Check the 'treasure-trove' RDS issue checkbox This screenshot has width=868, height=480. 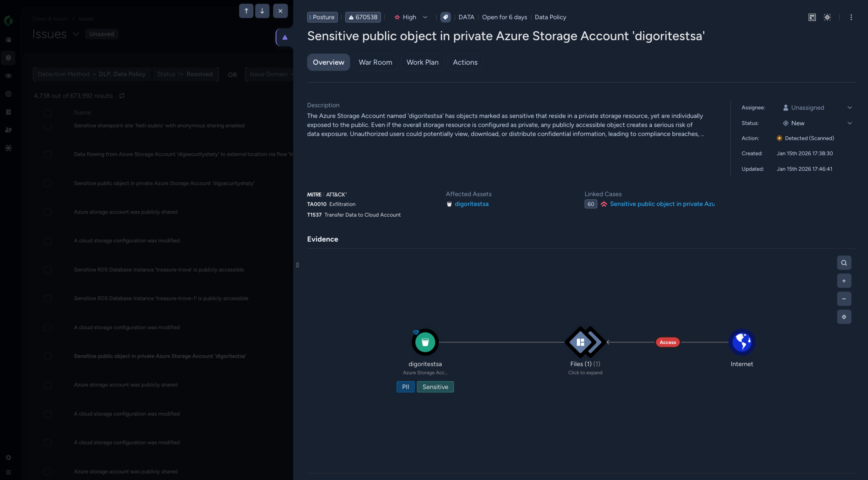click(x=48, y=270)
